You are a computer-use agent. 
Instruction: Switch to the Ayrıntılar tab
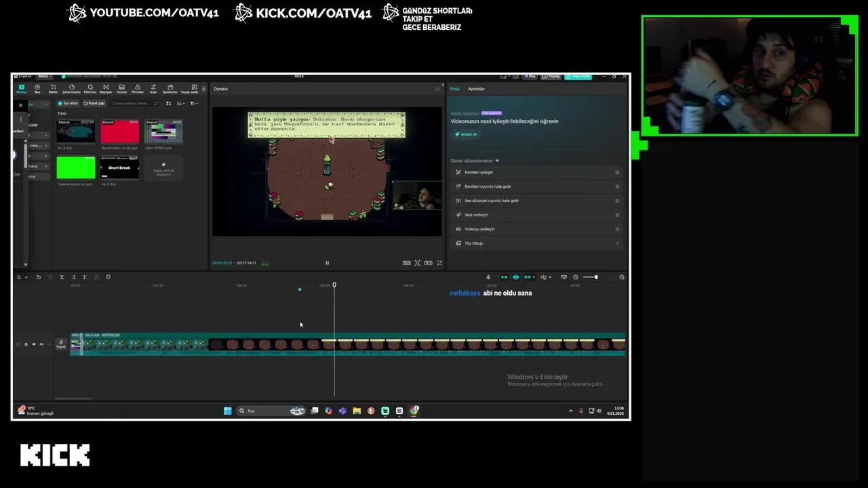[x=476, y=89]
